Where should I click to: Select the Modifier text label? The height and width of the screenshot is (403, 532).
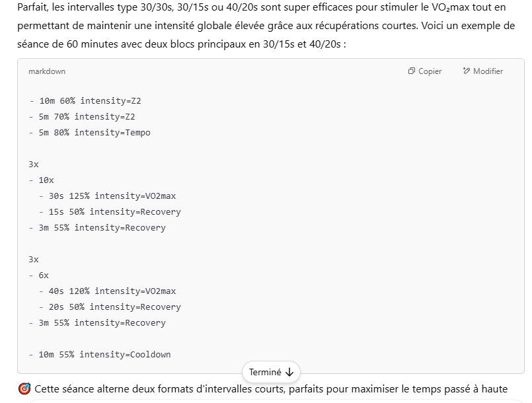click(488, 71)
